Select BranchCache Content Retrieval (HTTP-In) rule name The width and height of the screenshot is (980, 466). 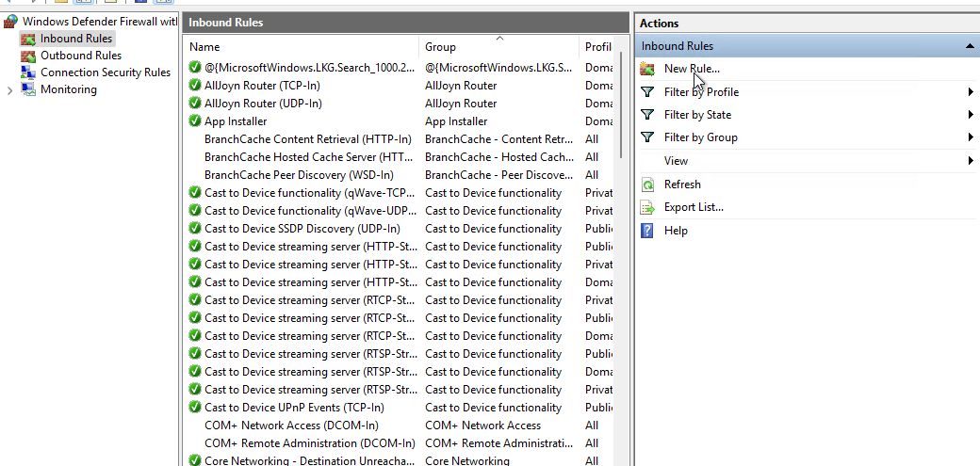pyautogui.click(x=308, y=139)
